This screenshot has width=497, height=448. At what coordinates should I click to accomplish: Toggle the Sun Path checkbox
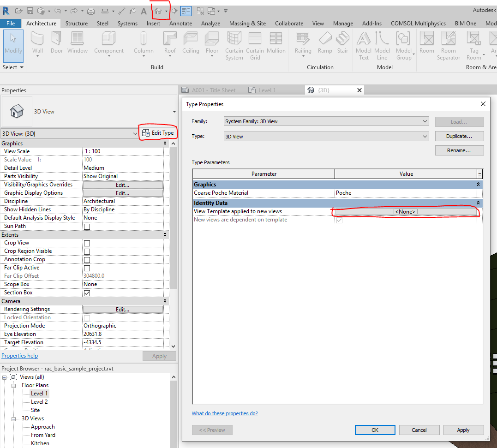click(x=87, y=227)
